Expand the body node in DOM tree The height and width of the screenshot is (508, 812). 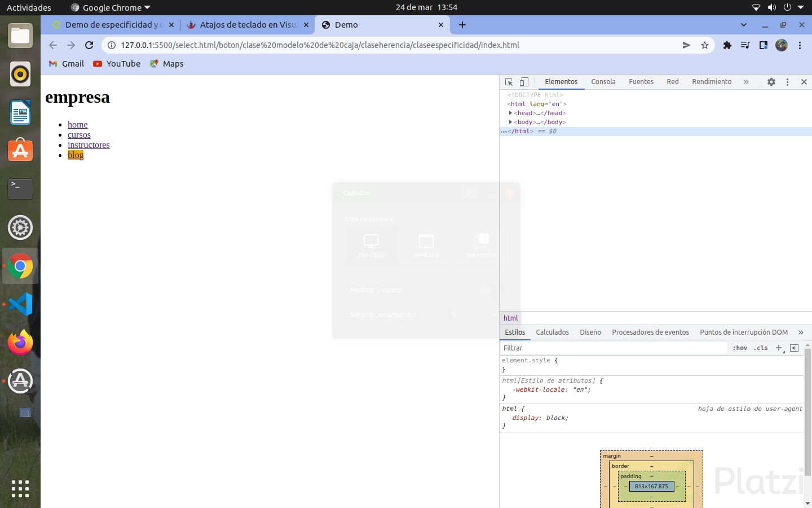(510, 122)
